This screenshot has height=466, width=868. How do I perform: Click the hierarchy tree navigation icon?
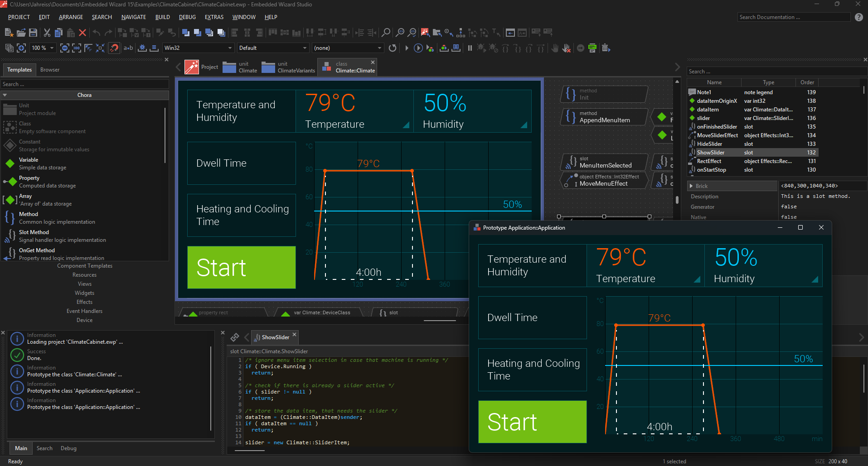[461, 33]
